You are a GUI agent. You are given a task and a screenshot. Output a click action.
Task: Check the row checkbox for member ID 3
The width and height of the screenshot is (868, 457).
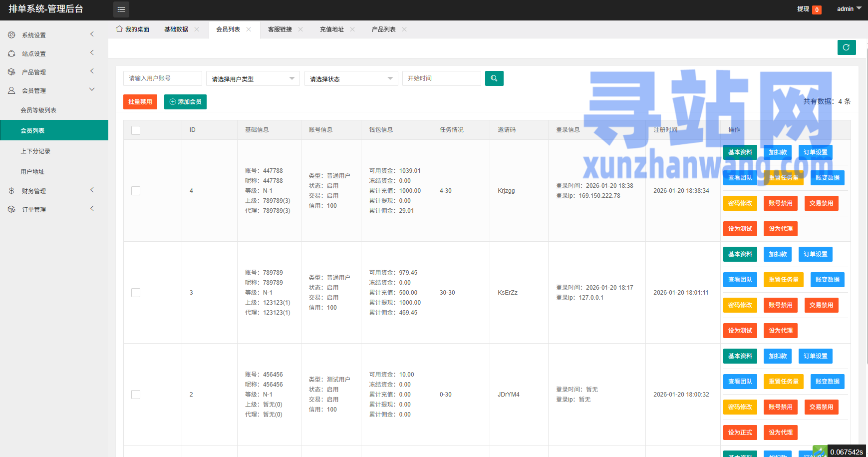click(136, 293)
